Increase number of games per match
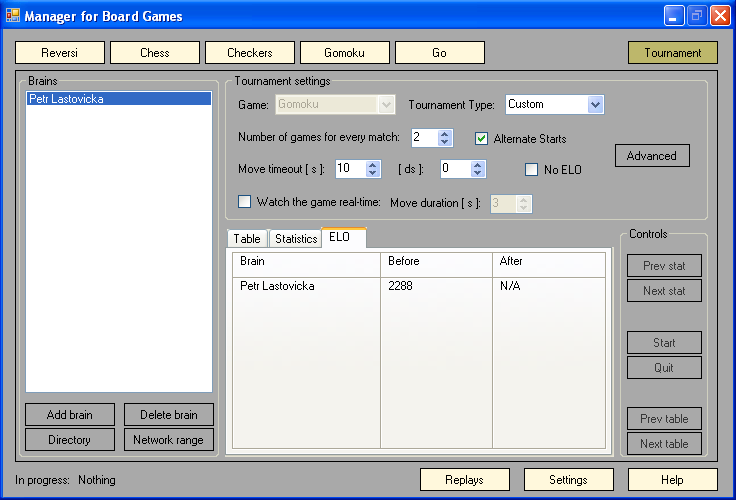This screenshot has height=500, width=736. (445, 133)
